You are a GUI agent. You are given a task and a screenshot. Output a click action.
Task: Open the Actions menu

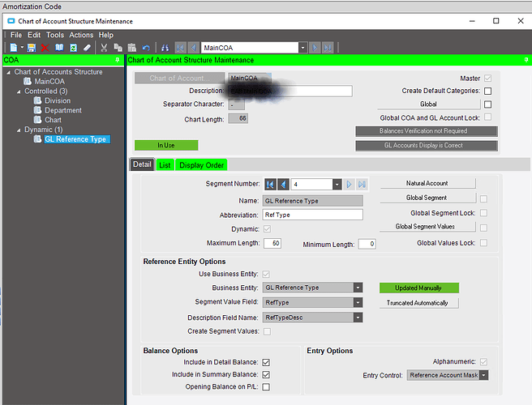pyautogui.click(x=81, y=35)
